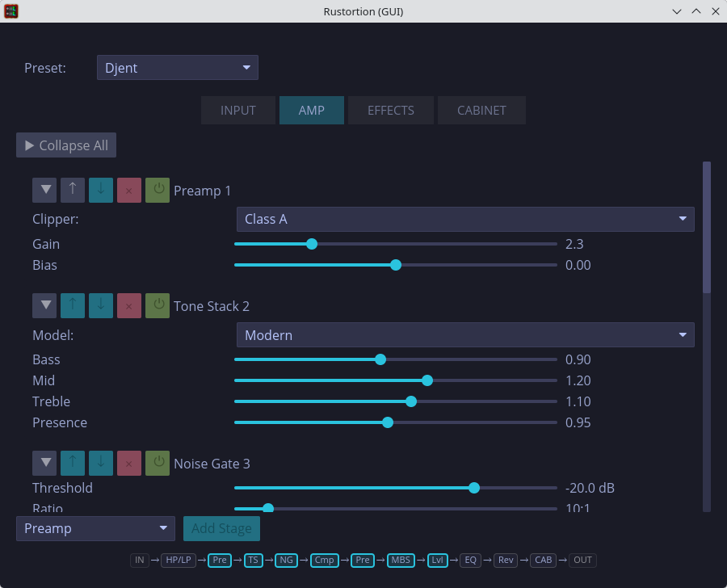Click the Presence slider handle
Screen dimensions: 727x588
coord(388,422)
